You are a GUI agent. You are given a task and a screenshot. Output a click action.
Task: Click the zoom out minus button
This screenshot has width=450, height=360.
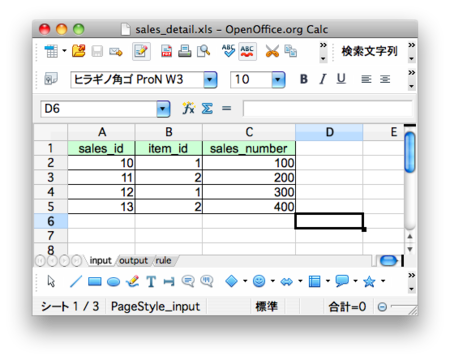(x=382, y=307)
